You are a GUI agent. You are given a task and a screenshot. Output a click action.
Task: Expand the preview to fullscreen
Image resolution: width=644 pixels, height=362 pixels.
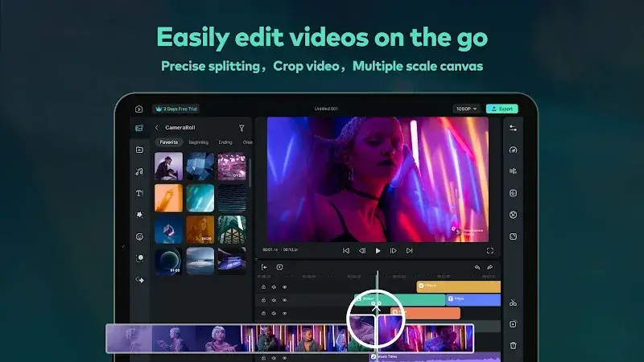click(490, 250)
